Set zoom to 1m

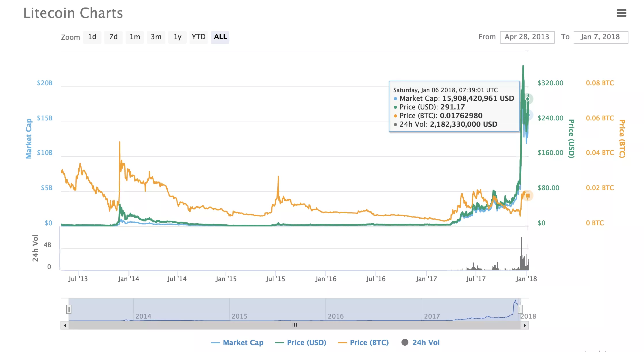point(135,37)
